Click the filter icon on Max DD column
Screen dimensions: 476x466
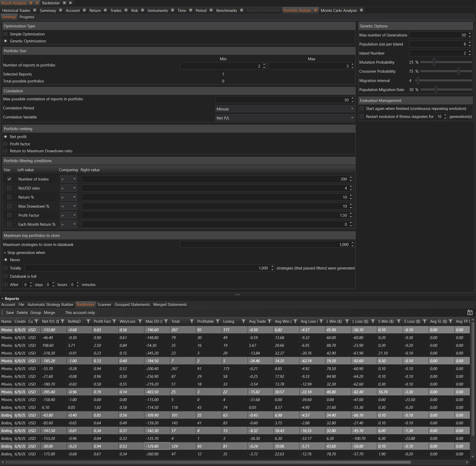[166, 321]
